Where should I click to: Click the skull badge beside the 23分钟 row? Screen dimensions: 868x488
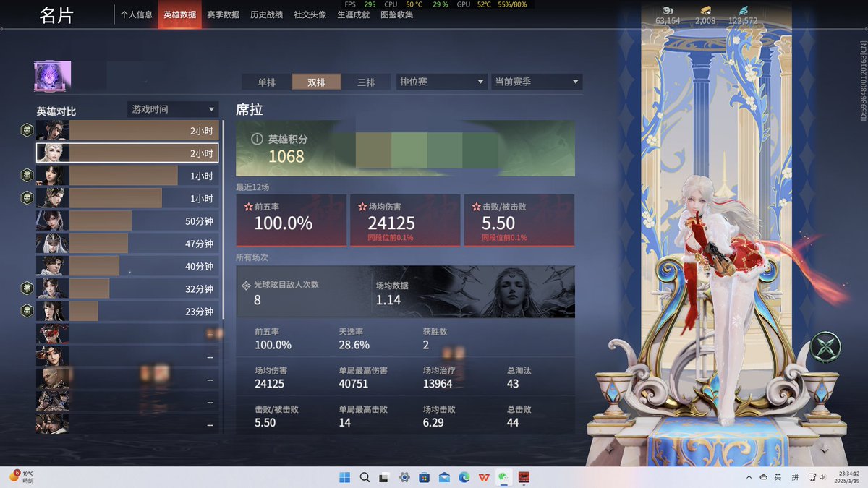pos(27,312)
